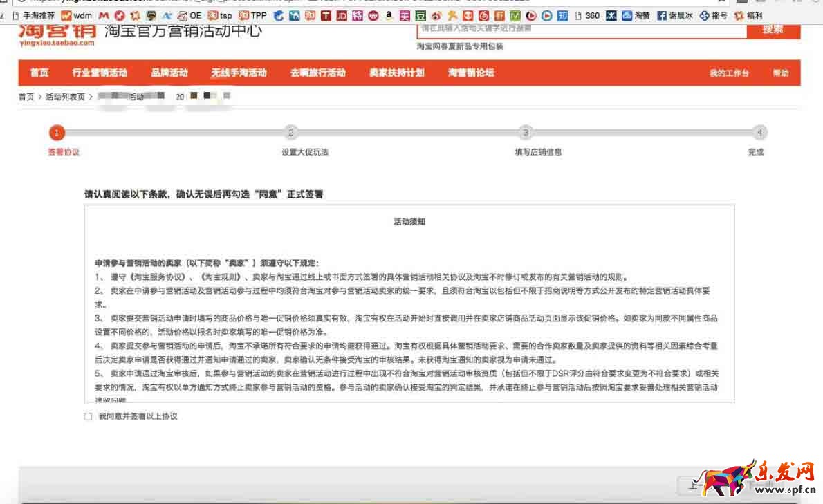Check the 我同意并签署以上协议 checkbox
Screen dimensions: 823x504
coord(88,417)
